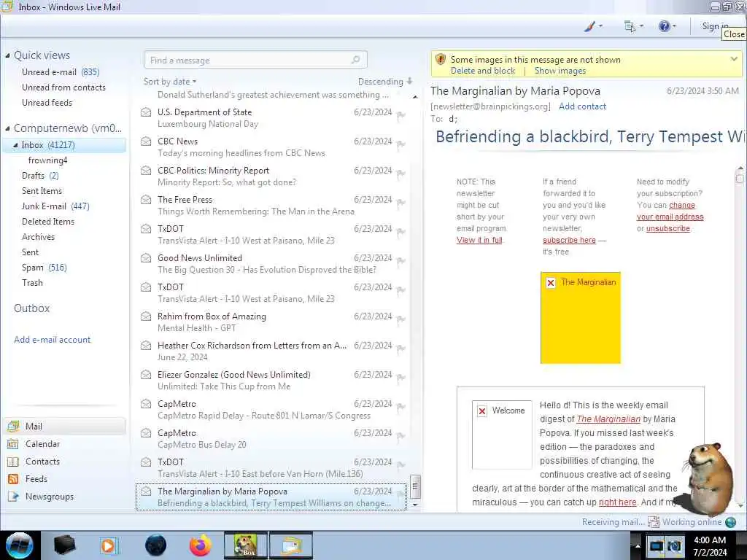Viewport: 747px width, 560px height.
Task: Open the frowning4 subfolder
Action: (47, 160)
